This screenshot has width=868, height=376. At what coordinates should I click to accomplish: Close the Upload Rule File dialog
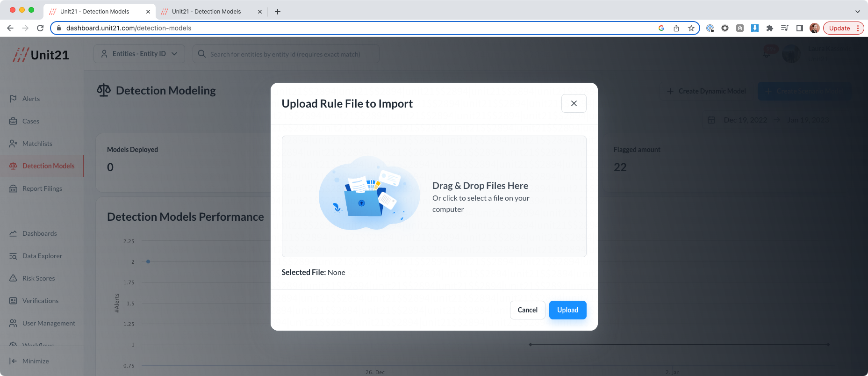574,103
